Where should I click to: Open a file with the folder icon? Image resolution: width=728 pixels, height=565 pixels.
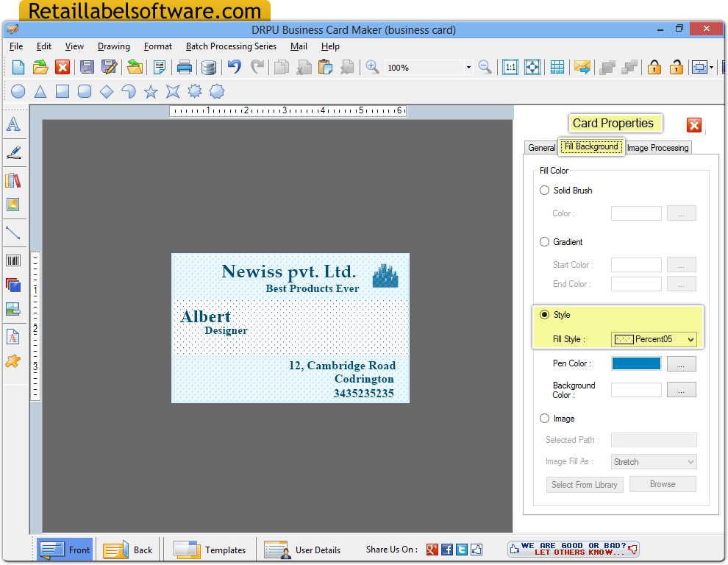pyautogui.click(x=40, y=68)
